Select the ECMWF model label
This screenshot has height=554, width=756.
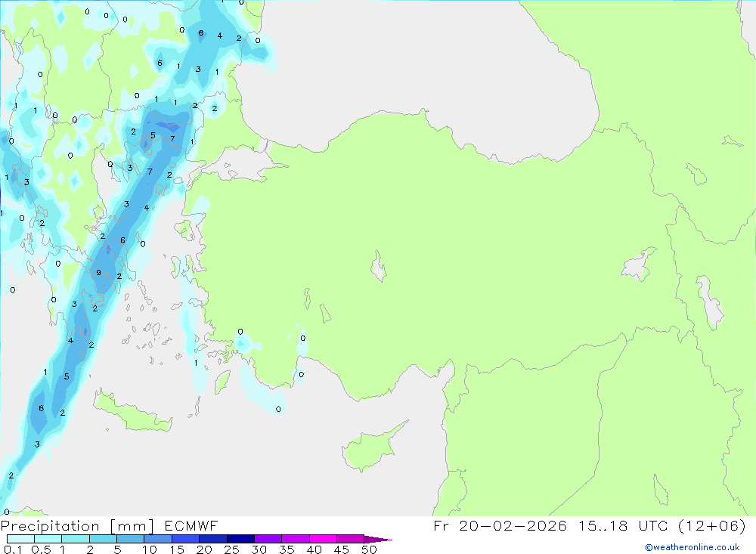(x=191, y=526)
